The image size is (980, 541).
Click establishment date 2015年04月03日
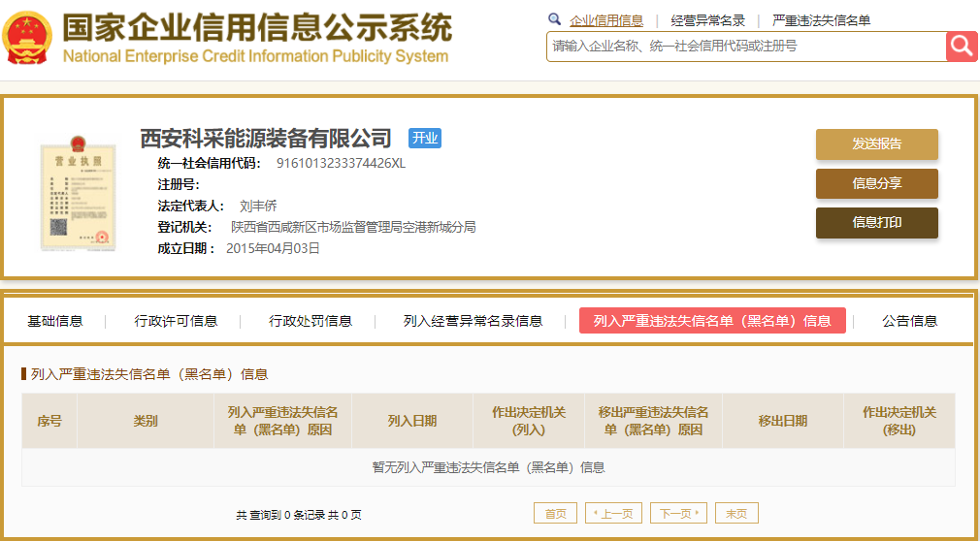click(x=273, y=248)
